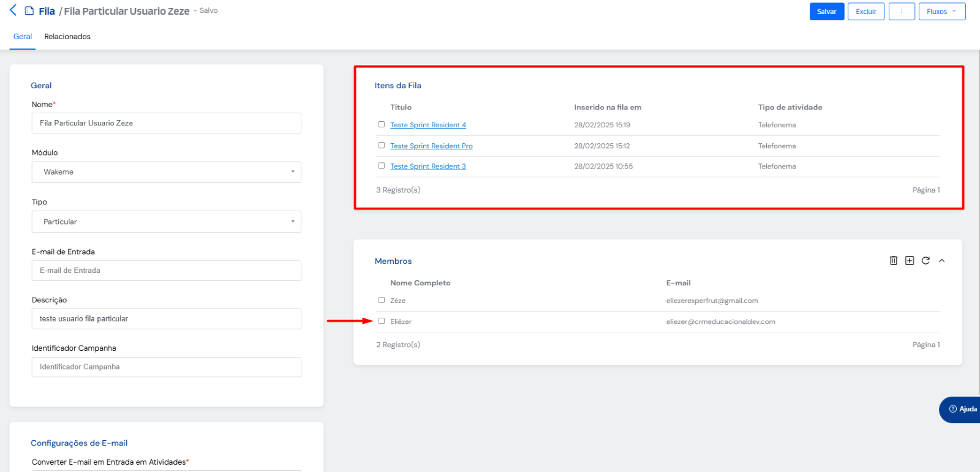Refresh the Membros list
Screen dimensions: 980x472
coord(925,261)
